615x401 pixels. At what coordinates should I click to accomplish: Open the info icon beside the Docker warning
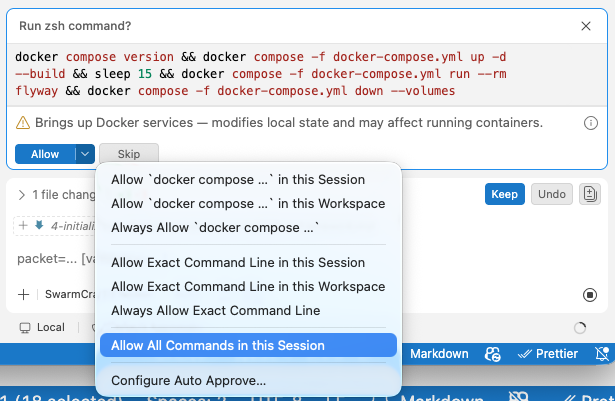[591, 123]
